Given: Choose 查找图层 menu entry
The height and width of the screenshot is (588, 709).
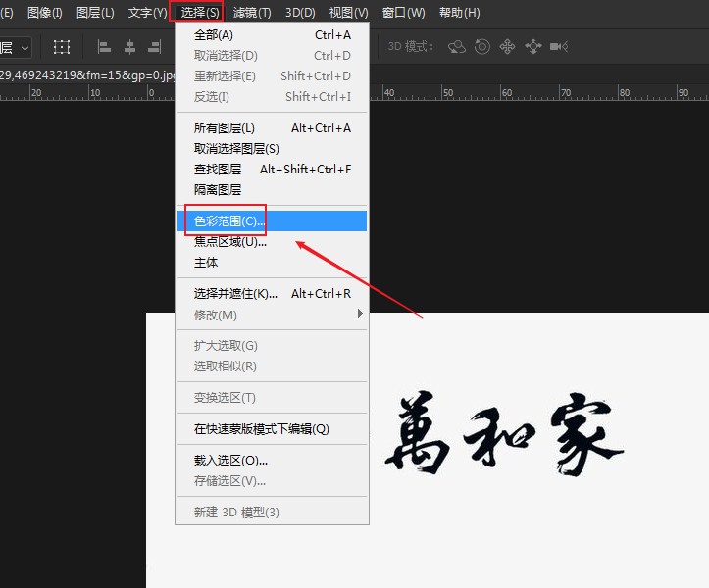Looking at the screenshot, I should 273,170.
